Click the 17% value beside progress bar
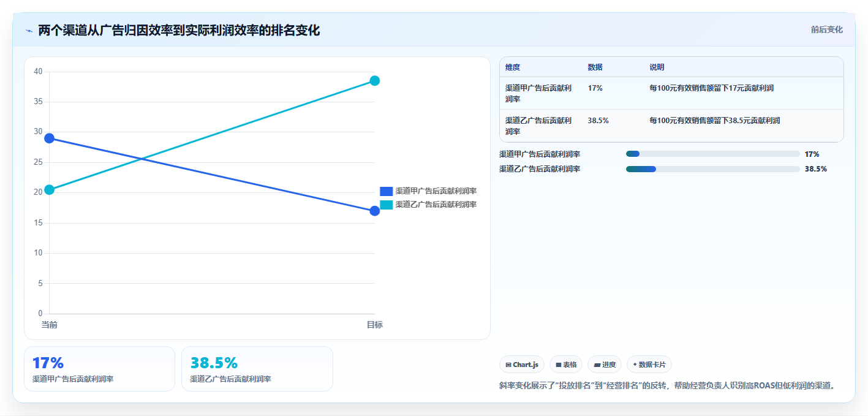Viewport: 868px width, 416px height. tap(812, 154)
